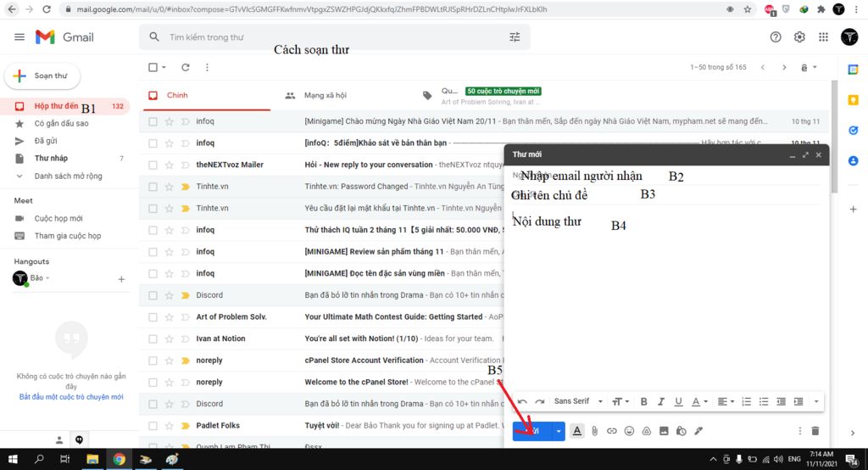Toggle formatting options A icon
868x470 pixels.
point(576,431)
